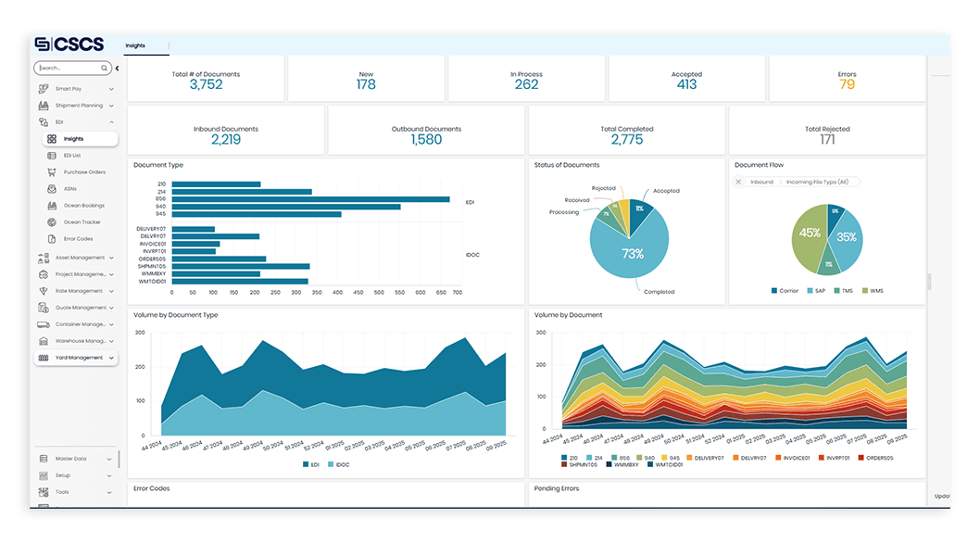Clear the Document Flow filter with X
The width and height of the screenshot is (980, 543).
[739, 182]
